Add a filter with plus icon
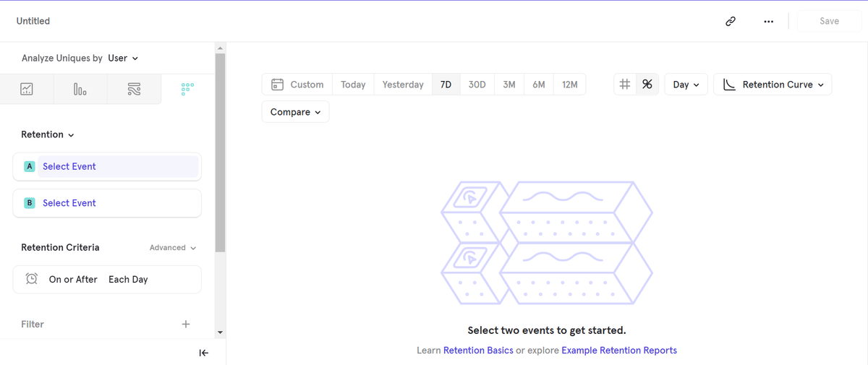 click(186, 324)
